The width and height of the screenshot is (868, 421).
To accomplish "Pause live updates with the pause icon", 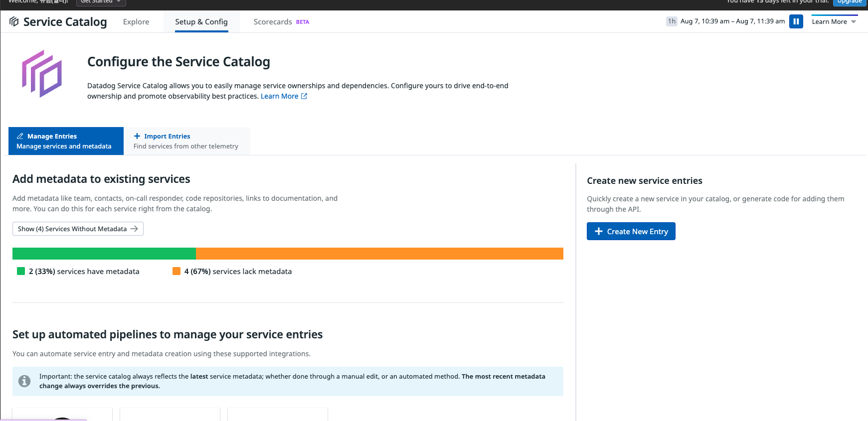I will pyautogui.click(x=796, y=21).
